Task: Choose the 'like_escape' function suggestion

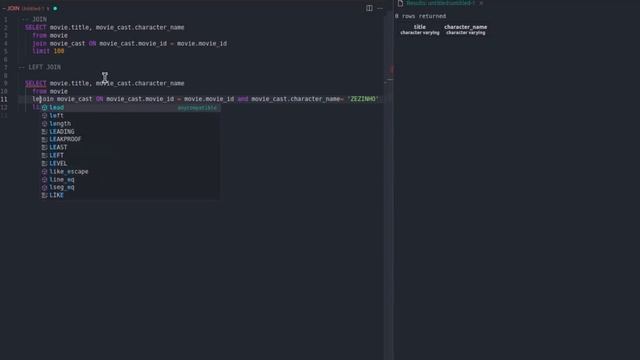Action: [x=130, y=171]
